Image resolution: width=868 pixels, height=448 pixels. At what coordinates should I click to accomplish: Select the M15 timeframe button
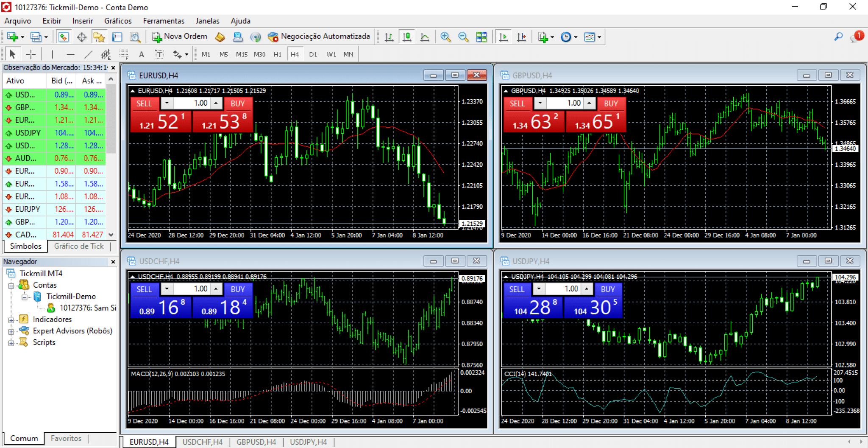point(242,54)
